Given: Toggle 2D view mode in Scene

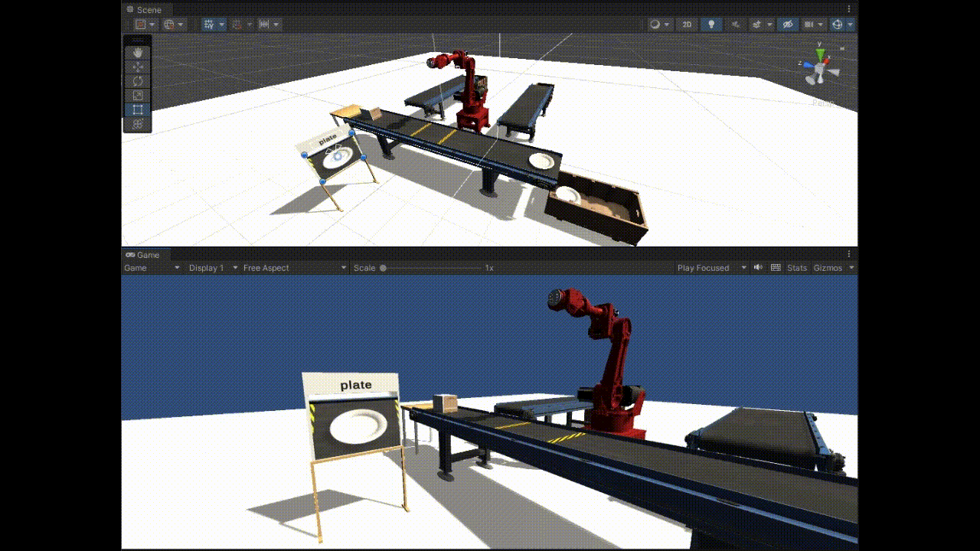Looking at the screenshot, I should pos(687,24).
